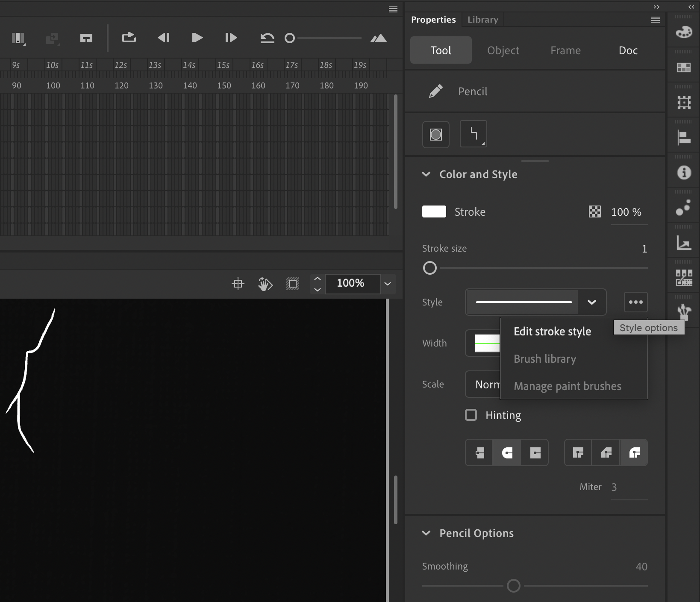Click the Stroke color swatch

[x=434, y=211]
